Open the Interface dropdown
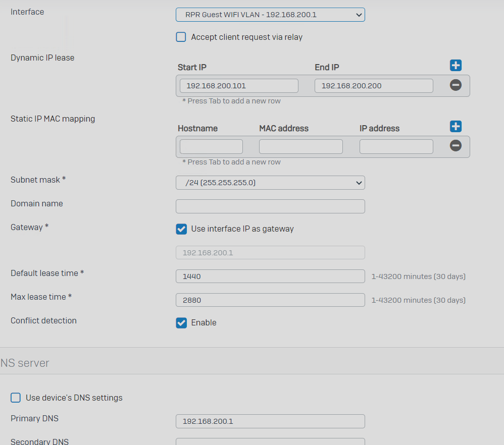 270,15
